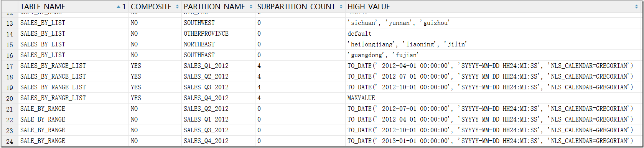Image resolution: width=644 pixels, height=148 pixels.
Task: Click the 'guangdong', 'fujian' cell
Action: click(383, 55)
